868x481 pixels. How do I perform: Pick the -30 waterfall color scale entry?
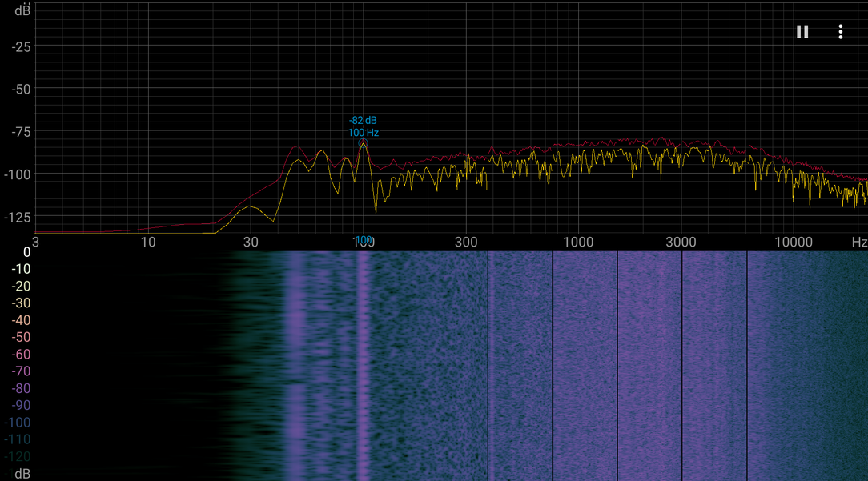pyautogui.click(x=21, y=303)
